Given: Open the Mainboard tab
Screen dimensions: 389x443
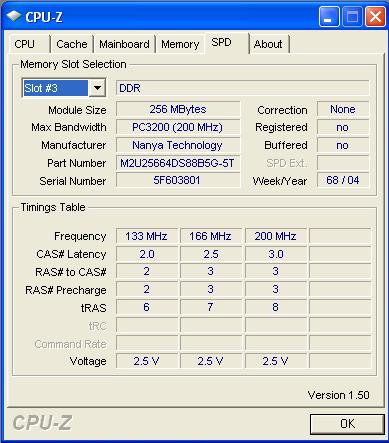Looking at the screenshot, I should click(124, 44).
